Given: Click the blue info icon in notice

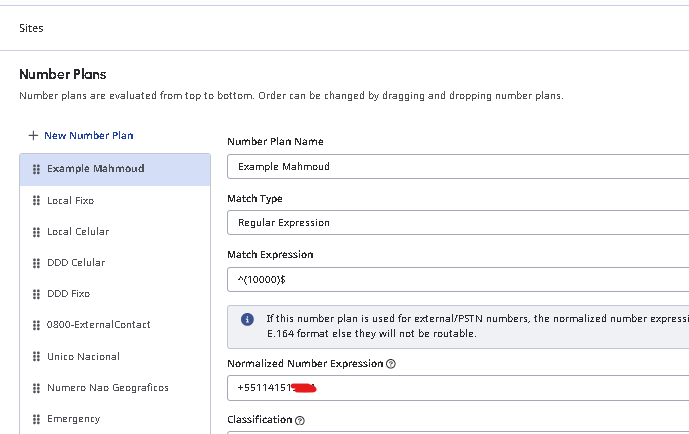Looking at the screenshot, I should [247, 319].
